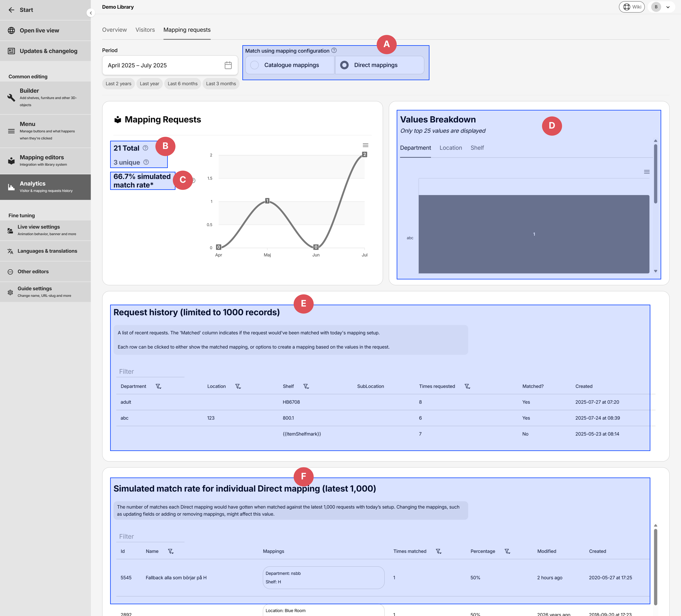Screen dimensions: 681x616
Task: Apply the Last 3 months period
Action: (221, 83)
